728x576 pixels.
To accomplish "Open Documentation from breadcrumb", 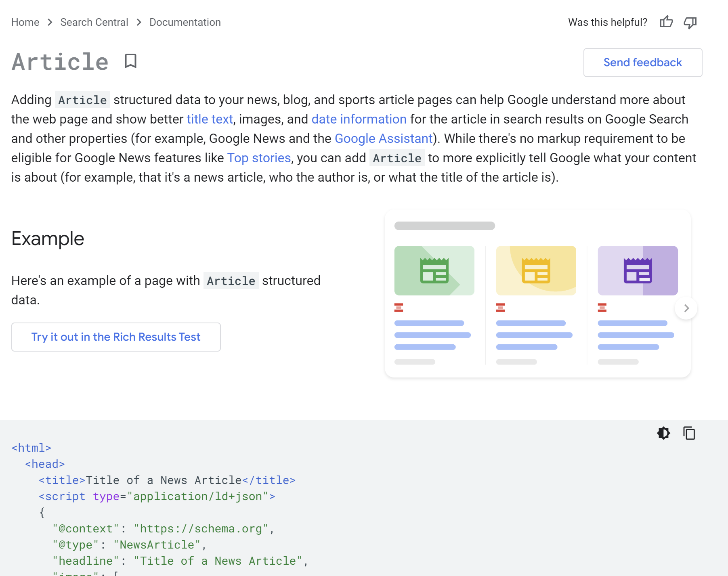I will tap(185, 22).
